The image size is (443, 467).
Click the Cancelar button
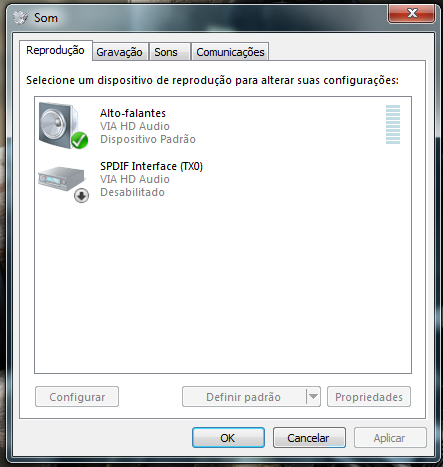309,438
